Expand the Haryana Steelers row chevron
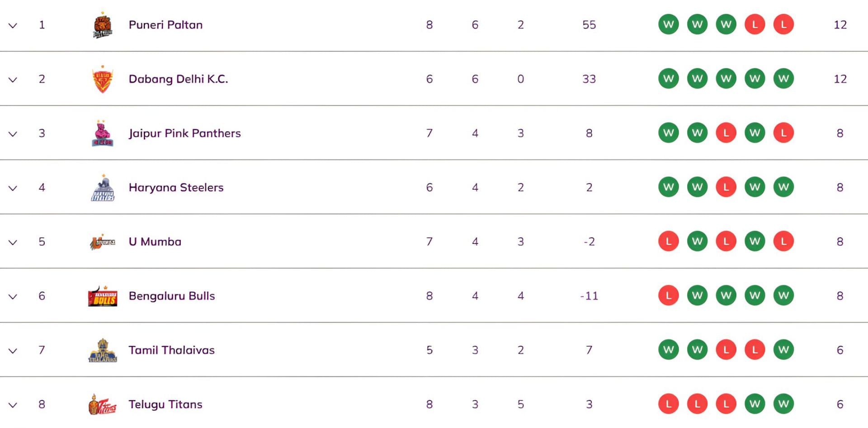 click(x=13, y=188)
